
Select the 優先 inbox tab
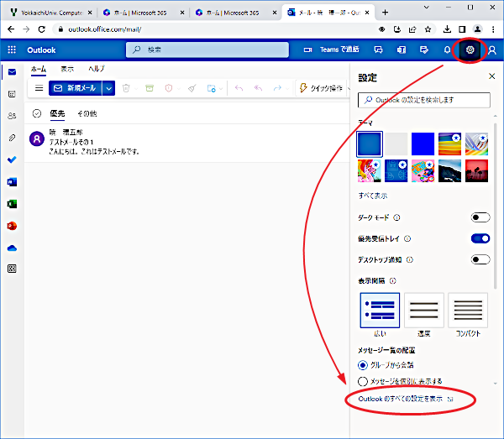57,113
